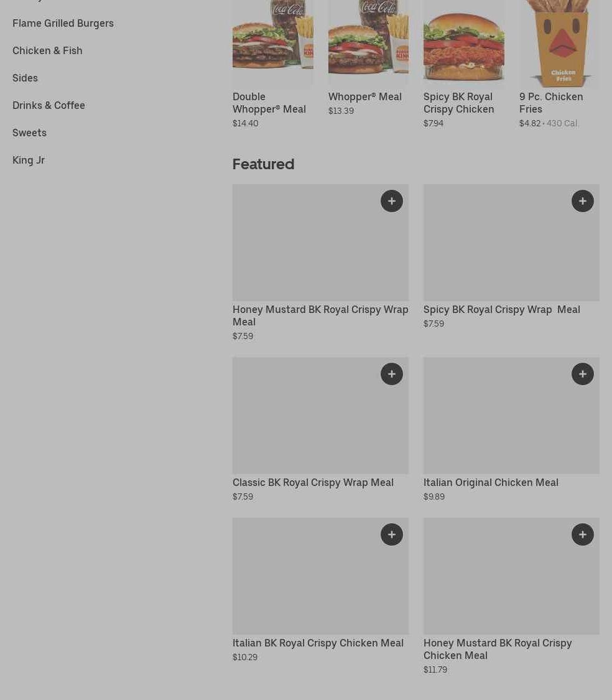View Spicy BK Royal Crispy Chicken image
This screenshot has width=612, height=700.
(x=464, y=42)
